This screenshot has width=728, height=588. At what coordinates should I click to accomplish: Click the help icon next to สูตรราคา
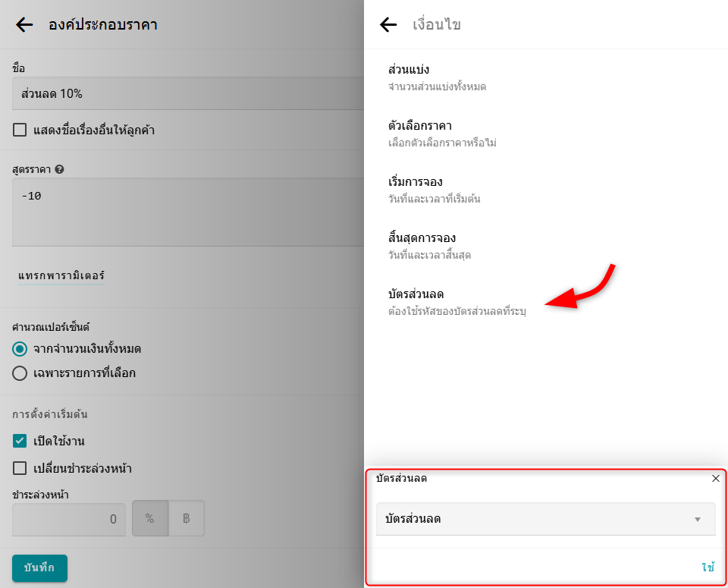tap(59, 169)
